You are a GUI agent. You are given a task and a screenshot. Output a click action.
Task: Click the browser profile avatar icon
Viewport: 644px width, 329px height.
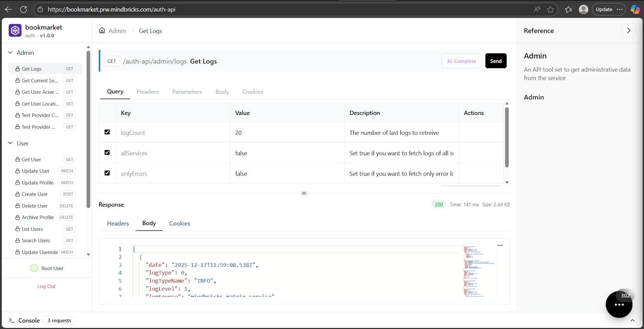(x=583, y=9)
